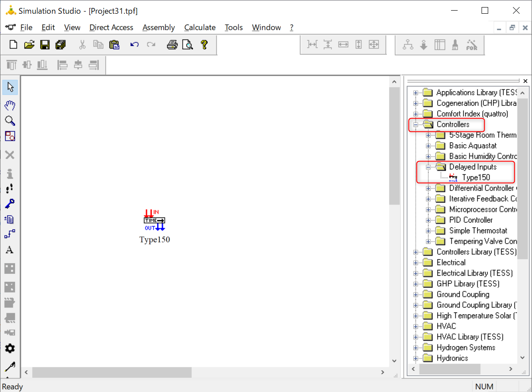Select the Ground Coupling folder label

(463, 294)
